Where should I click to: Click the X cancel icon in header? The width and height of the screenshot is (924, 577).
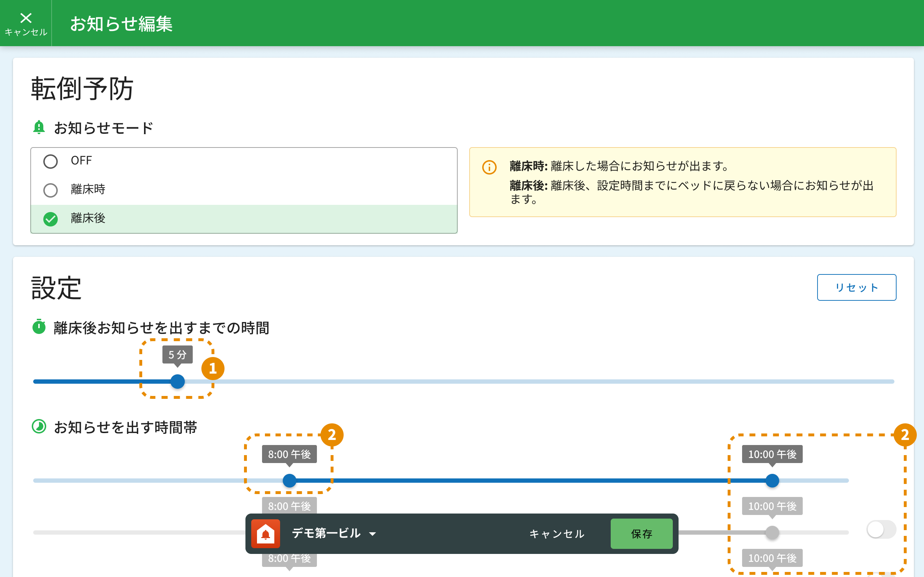click(x=26, y=18)
